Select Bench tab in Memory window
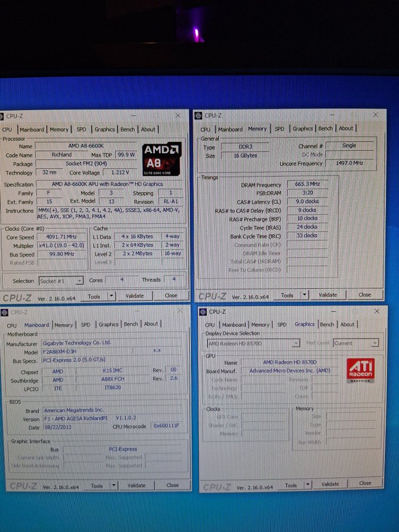This screenshot has width=399, height=532. tap(325, 128)
